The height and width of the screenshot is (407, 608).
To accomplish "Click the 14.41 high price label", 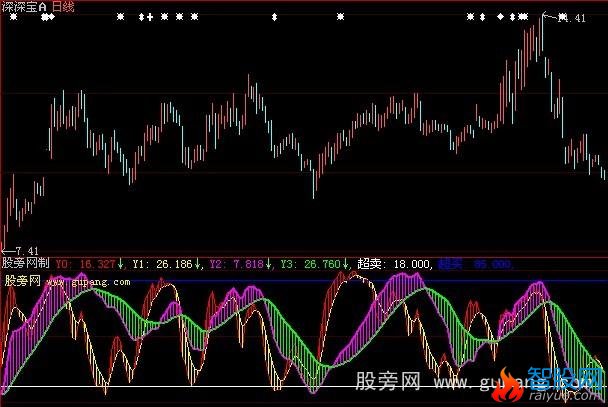I will (571, 18).
